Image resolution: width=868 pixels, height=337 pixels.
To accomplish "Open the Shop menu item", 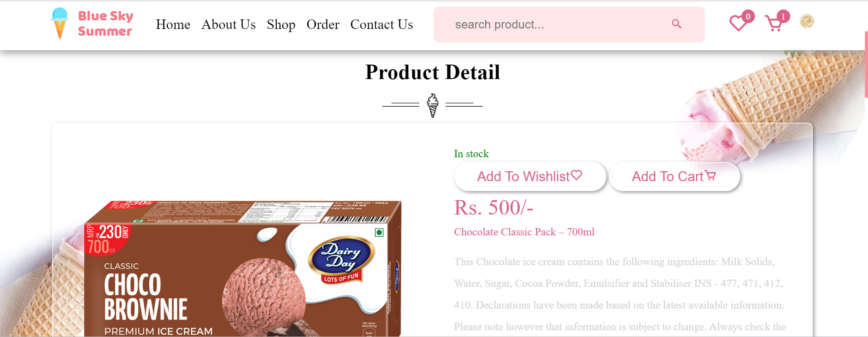I will click(281, 24).
